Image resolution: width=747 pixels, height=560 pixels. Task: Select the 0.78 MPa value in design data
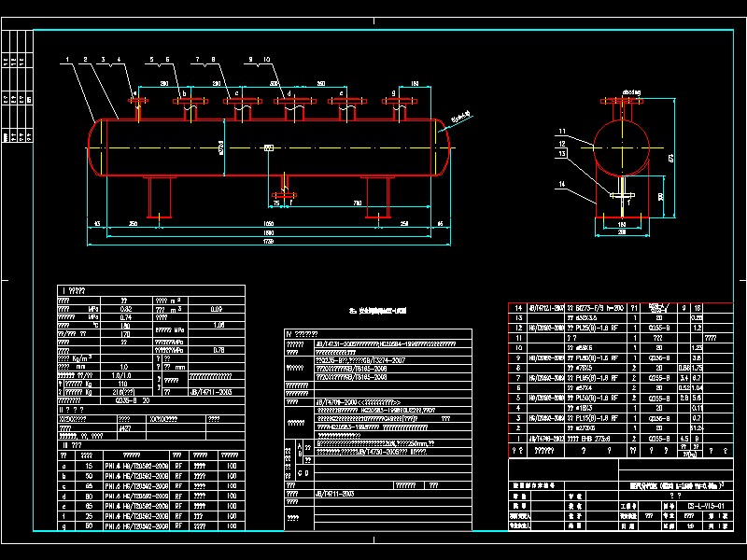pos(218,350)
